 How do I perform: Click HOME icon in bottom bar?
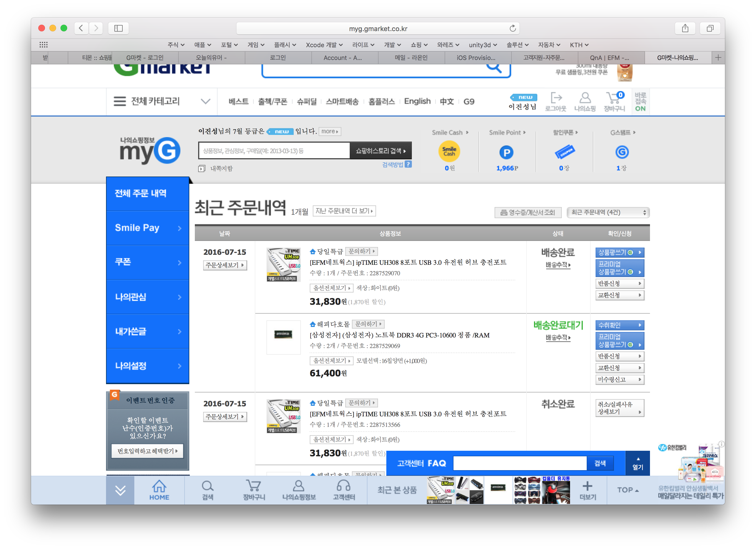pyautogui.click(x=159, y=490)
